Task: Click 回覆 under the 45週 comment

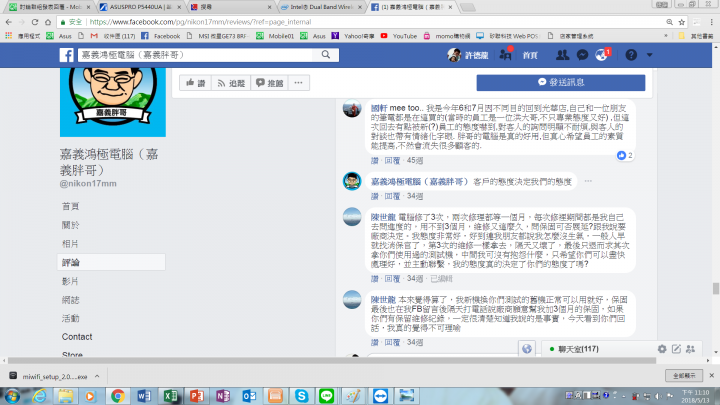Action: 392,161
